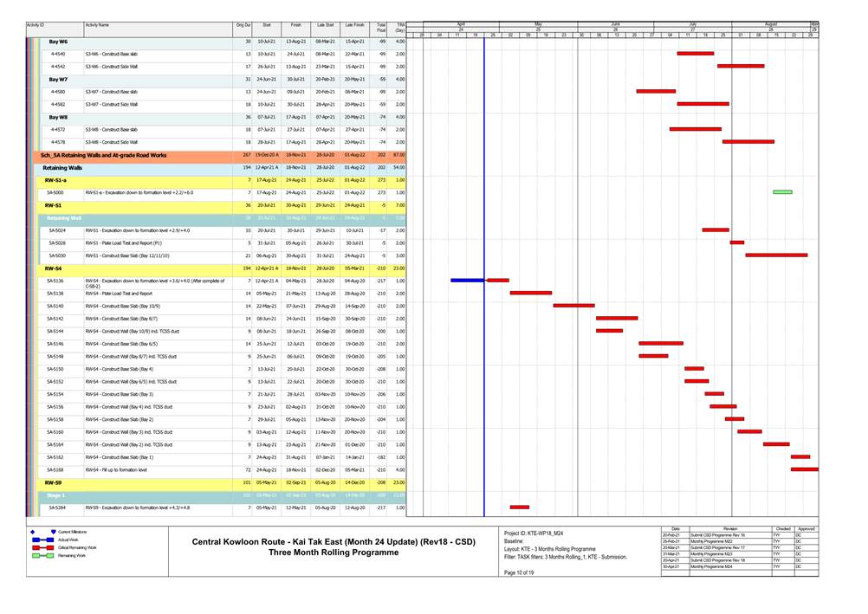
Task: Collapse the Bay W6 group row
Action: click(x=58, y=42)
